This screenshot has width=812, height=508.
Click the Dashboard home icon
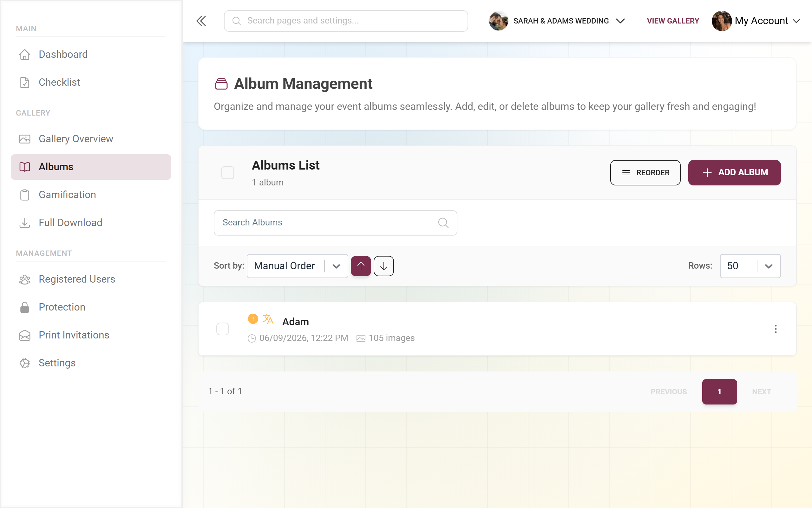click(24, 54)
